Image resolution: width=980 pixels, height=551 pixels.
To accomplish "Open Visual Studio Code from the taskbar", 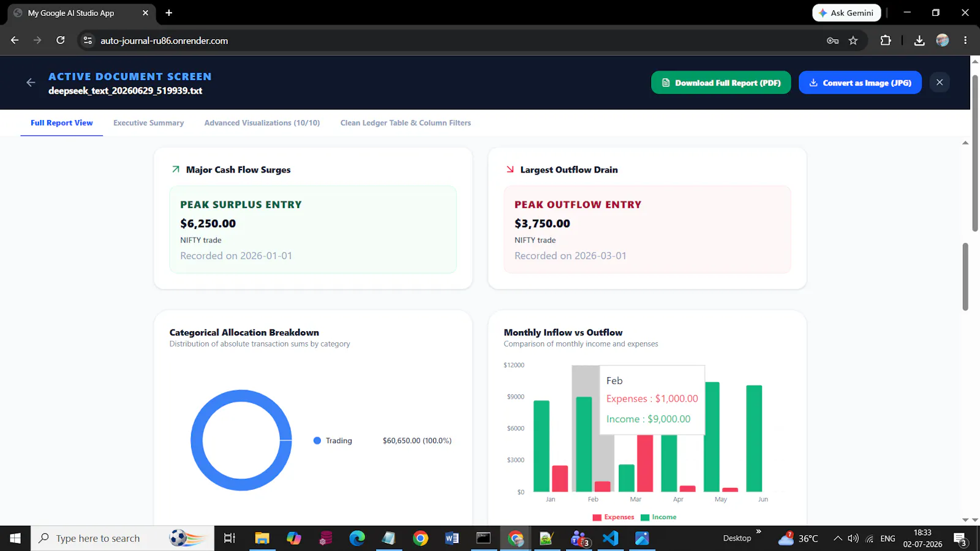I will pos(611,538).
